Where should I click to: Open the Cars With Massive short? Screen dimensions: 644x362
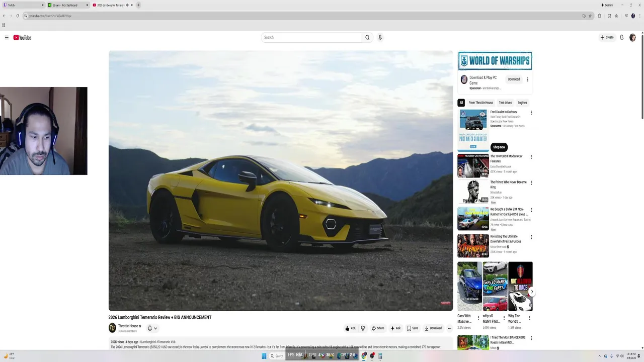(469, 286)
